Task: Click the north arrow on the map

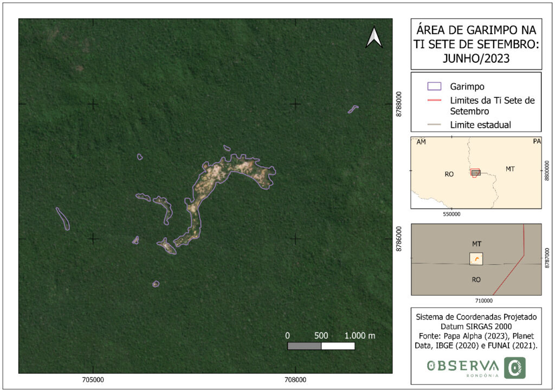Action: tap(374, 37)
